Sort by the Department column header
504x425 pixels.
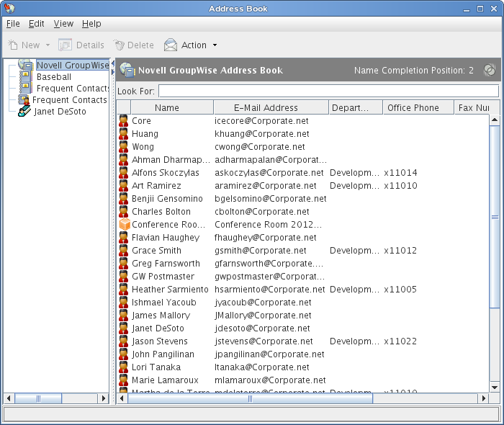pos(356,107)
